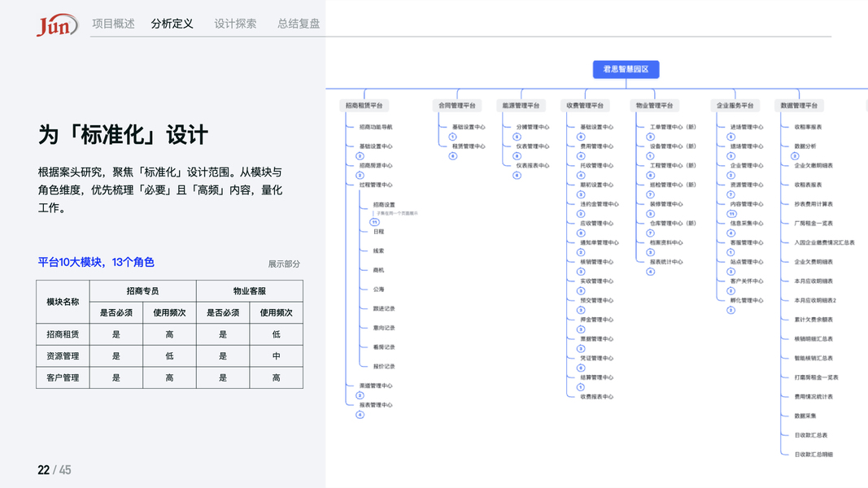Click the 君思智慧园区 root node

pyautogui.click(x=626, y=69)
